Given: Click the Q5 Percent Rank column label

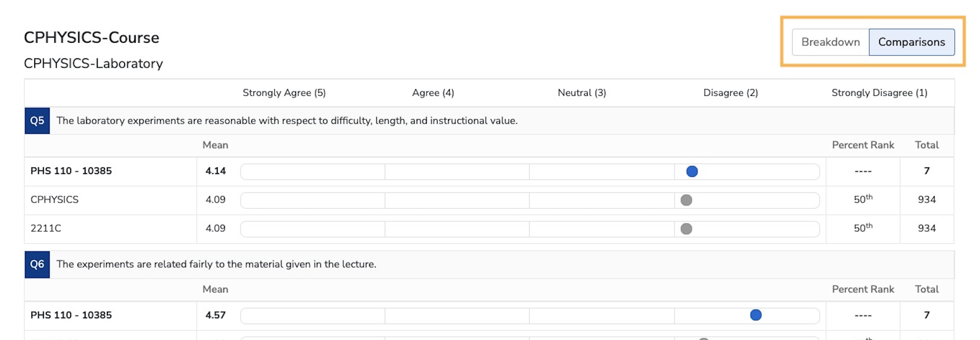Looking at the screenshot, I should click(x=863, y=145).
